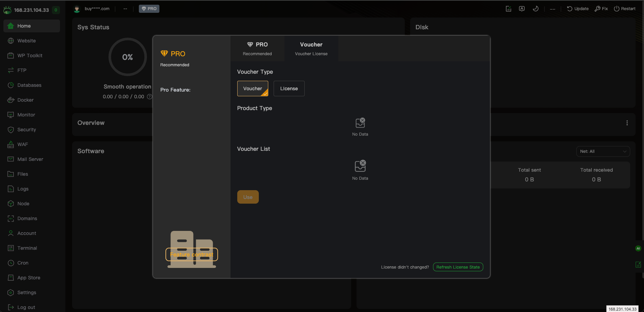
Task: Open the Monitor page
Action: coord(32,115)
